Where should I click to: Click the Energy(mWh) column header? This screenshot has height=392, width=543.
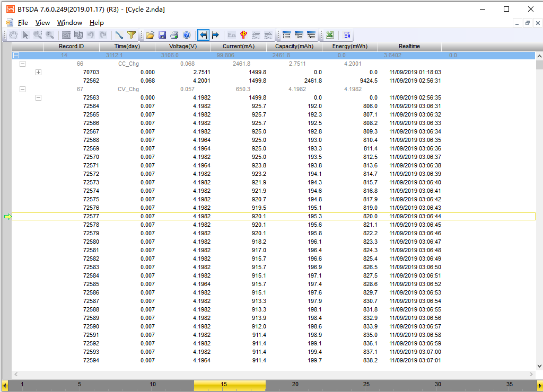pyautogui.click(x=350, y=47)
